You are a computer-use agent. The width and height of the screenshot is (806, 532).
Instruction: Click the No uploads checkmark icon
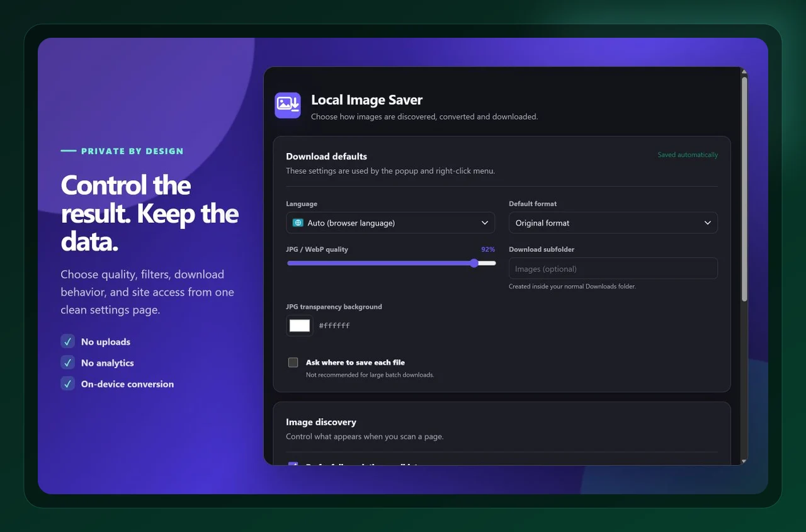[x=68, y=341]
